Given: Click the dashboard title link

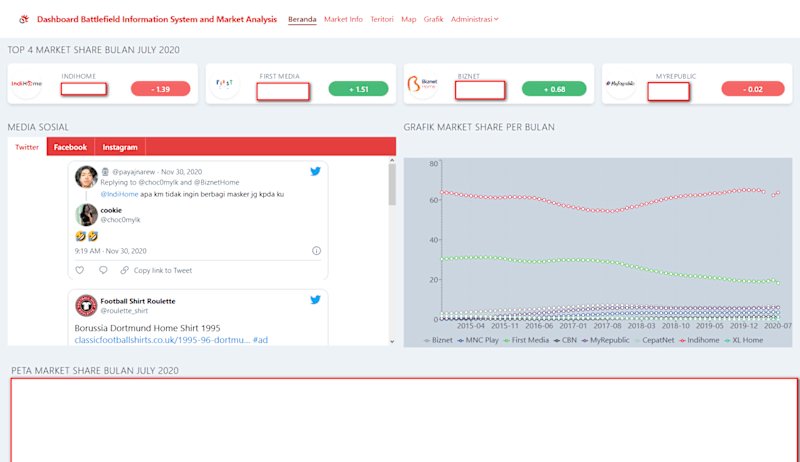Looking at the screenshot, I should [157, 19].
